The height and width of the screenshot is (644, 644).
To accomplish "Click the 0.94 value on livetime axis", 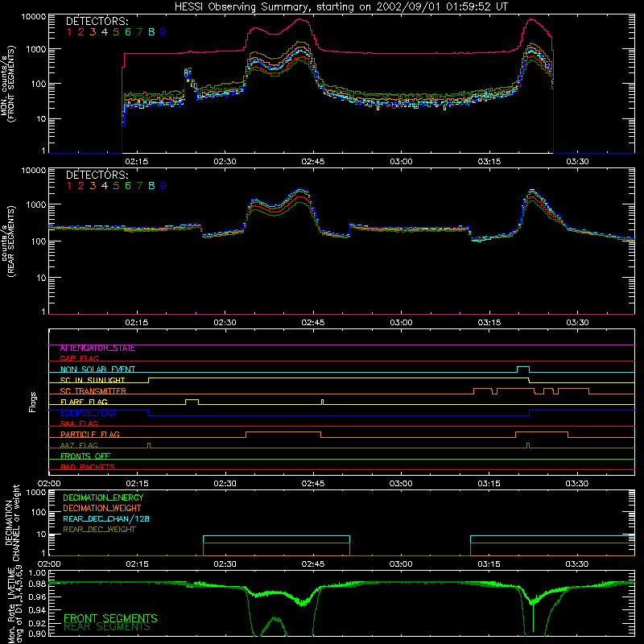I will (36, 610).
